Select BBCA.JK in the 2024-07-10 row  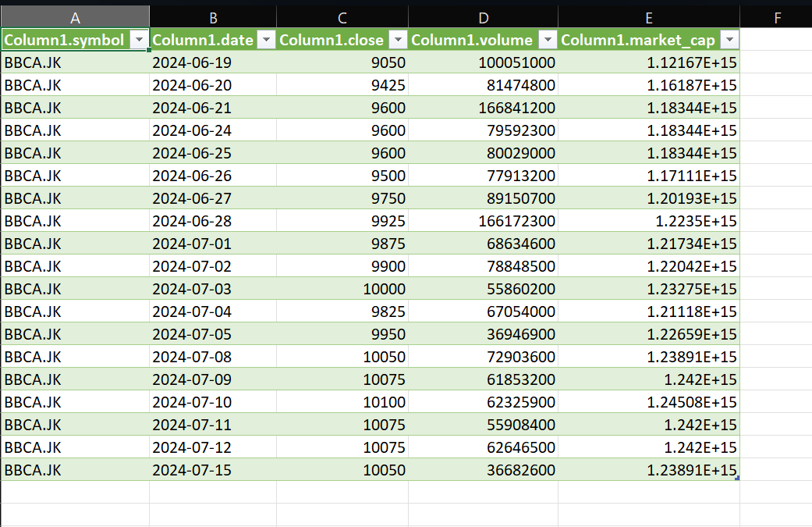75,401
